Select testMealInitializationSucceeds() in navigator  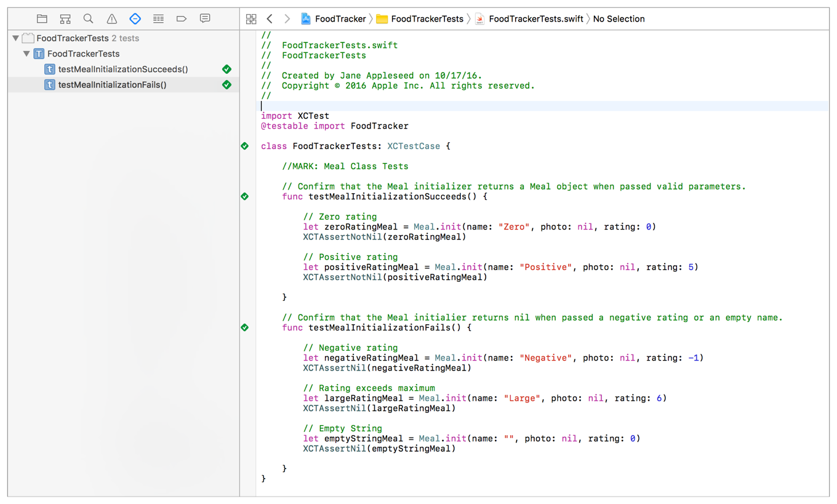(x=124, y=69)
